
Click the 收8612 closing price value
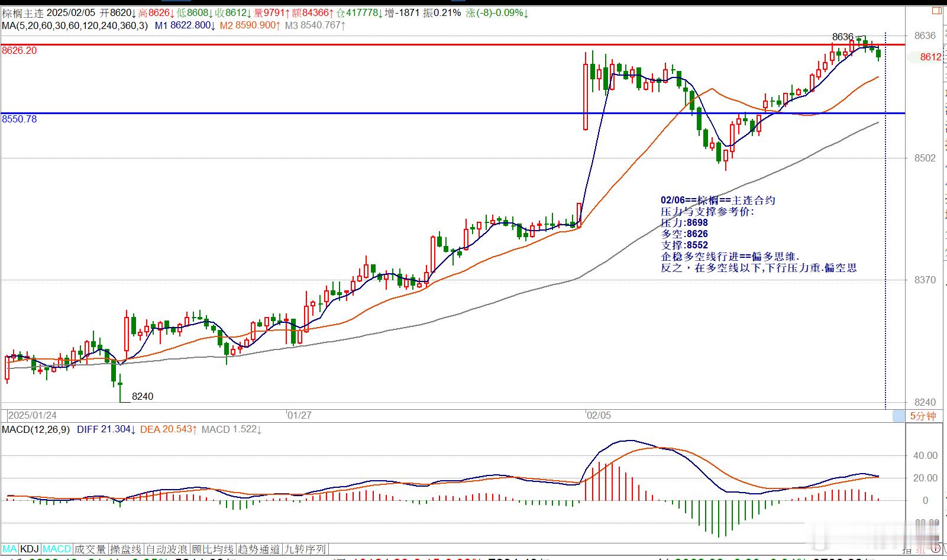click(x=233, y=12)
